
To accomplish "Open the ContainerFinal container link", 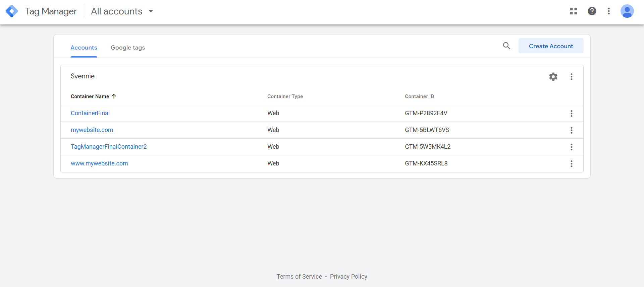I will click(90, 113).
